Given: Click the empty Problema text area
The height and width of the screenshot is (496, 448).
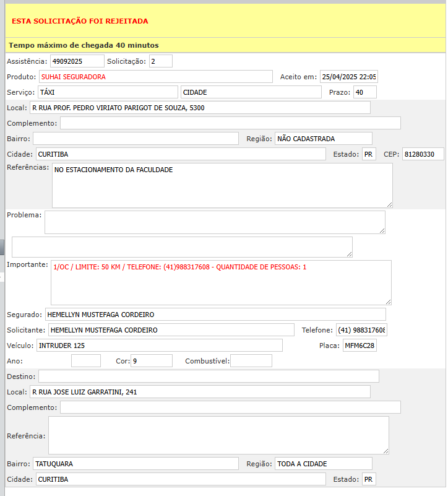Looking at the screenshot, I should click(214, 222).
